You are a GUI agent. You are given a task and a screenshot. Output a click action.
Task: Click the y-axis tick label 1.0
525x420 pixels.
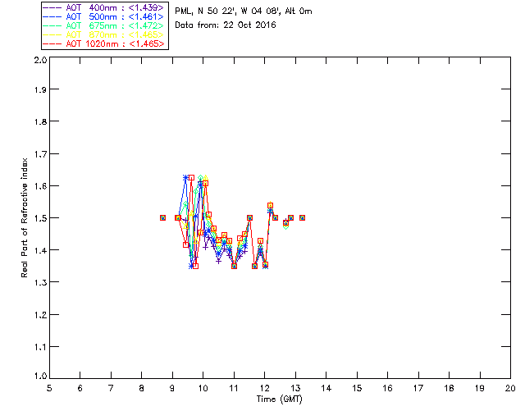tap(40, 377)
